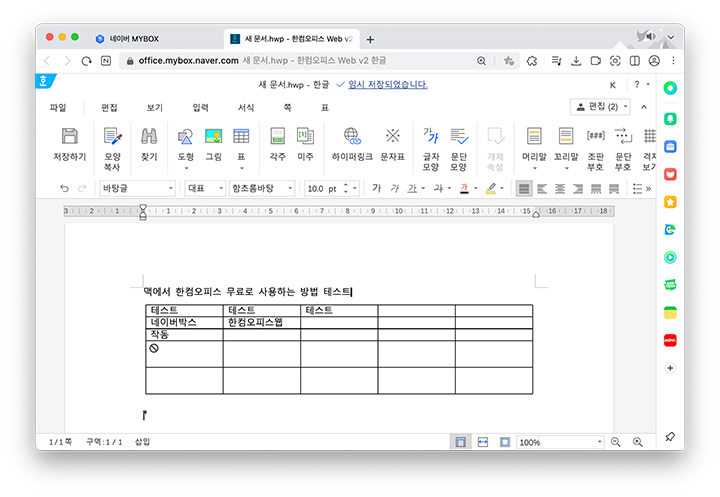Zoom out with the minus magnifier
720x497 pixels.
click(616, 442)
